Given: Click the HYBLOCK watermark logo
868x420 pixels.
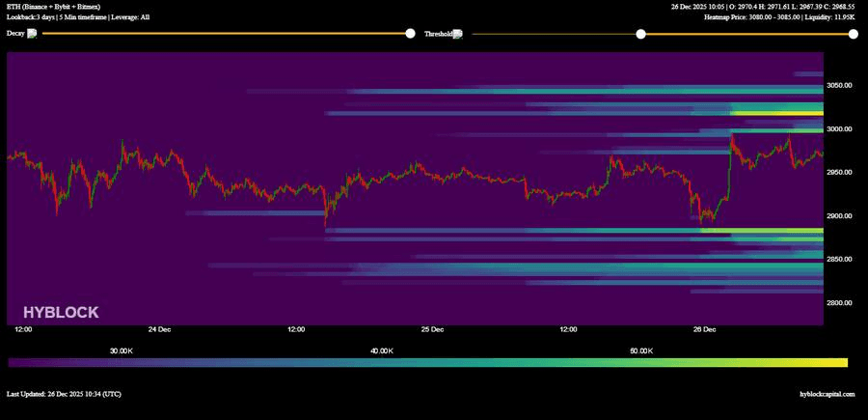Looking at the screenshot, I should click(61, 312).
